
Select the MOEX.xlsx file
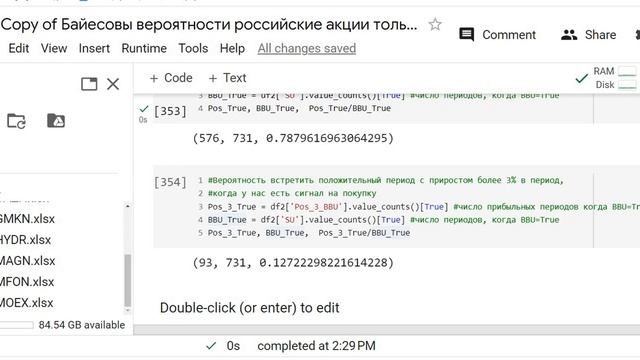[27, 303]
